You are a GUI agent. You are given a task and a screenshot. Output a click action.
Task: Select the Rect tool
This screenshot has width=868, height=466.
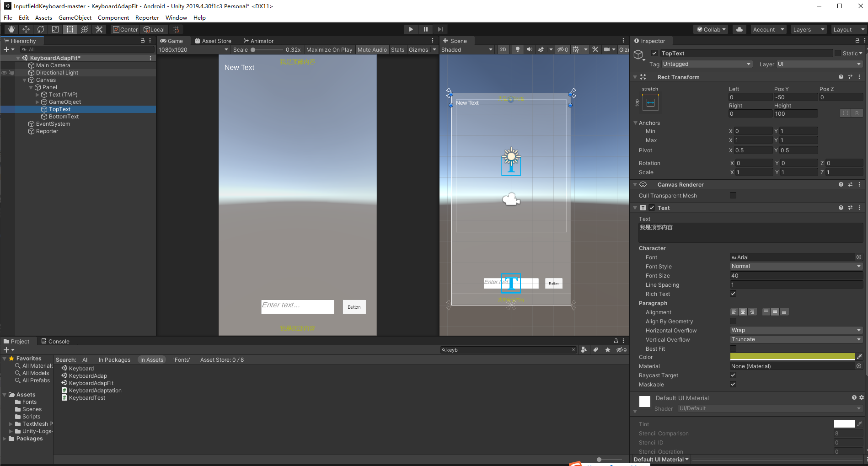coord(70,29)
